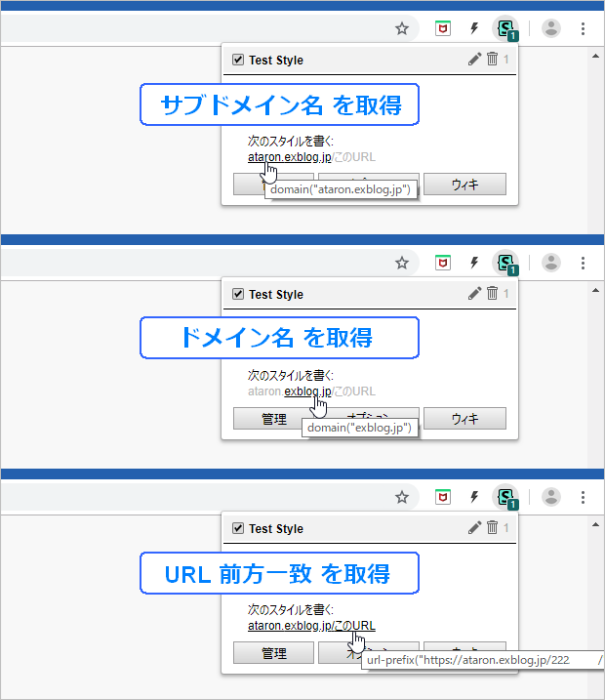Click the bookmark star in top browser bar
The image size is (605, 700).
click(x=402, y=28)
